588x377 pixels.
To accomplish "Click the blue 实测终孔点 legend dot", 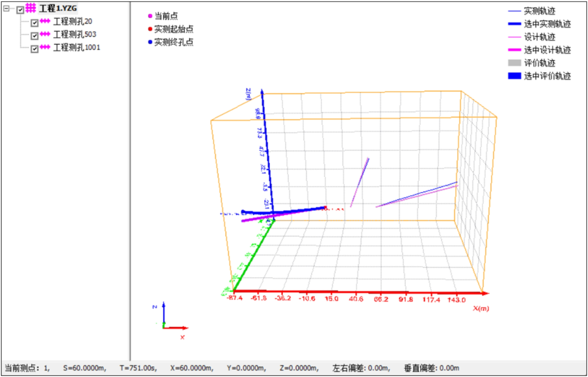I will [x=150, y=42].
